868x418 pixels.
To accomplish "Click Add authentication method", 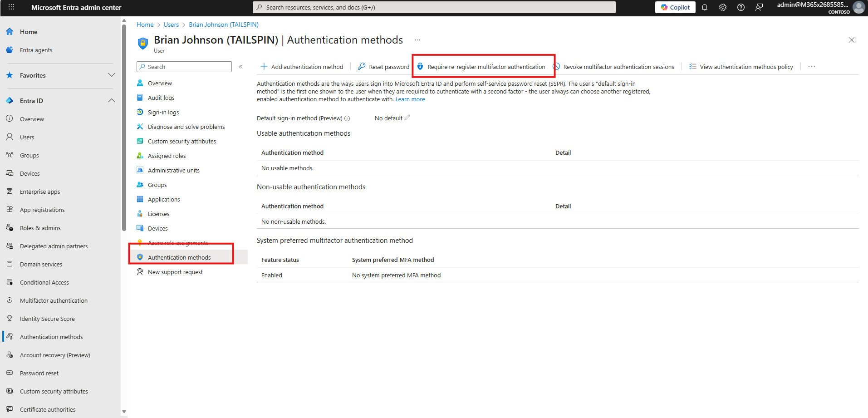I will pos(302,67).
